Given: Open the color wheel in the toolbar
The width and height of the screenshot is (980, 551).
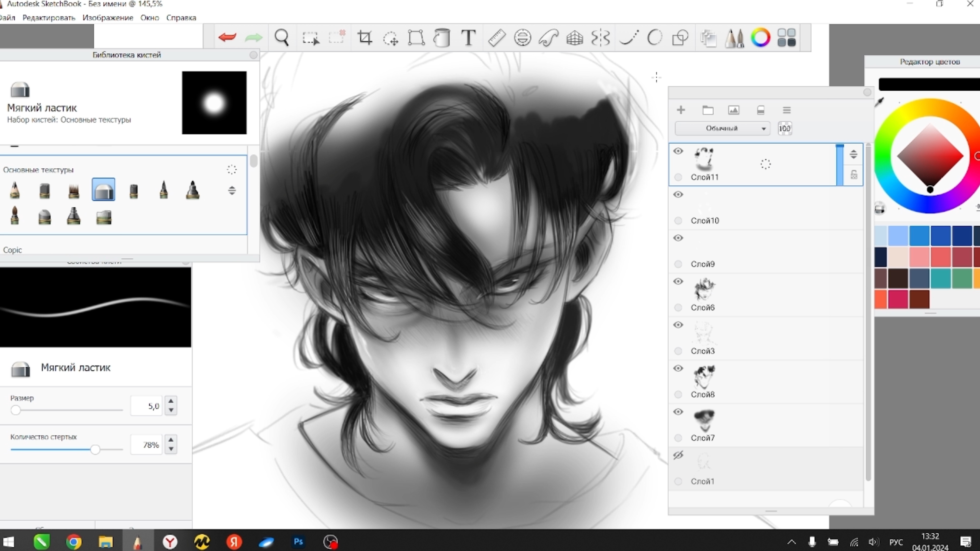Looking at the screenshot, I should pyautogui.click(x=761, y=37).
